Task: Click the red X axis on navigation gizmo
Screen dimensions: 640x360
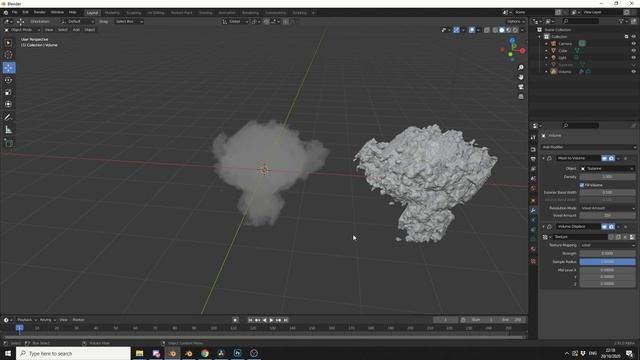Action: coord(522,51)
